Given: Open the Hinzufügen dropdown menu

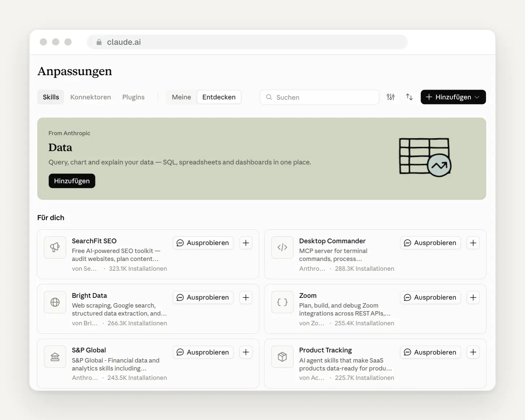Looking at the screenshot, I should coord(453,97).
